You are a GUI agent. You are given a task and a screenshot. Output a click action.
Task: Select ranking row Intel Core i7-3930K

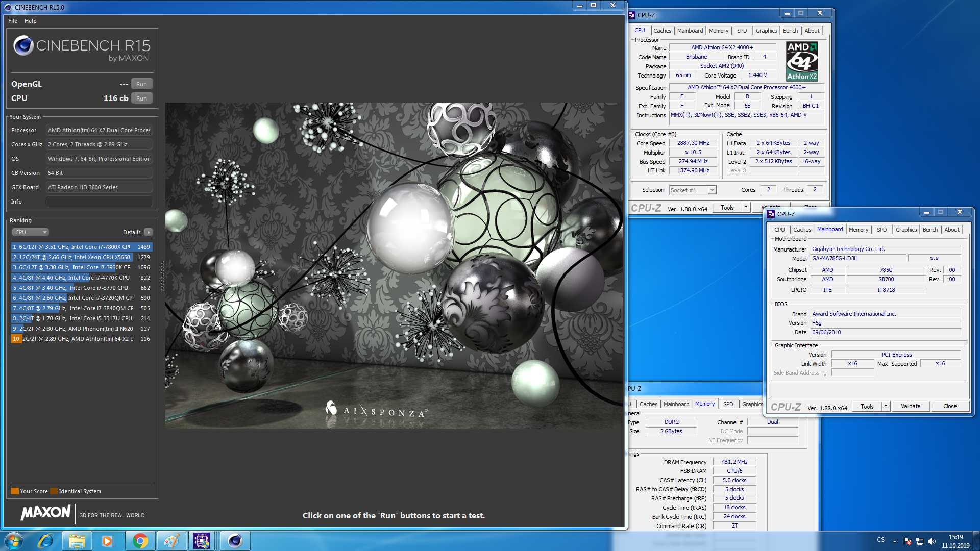[82, 267]
